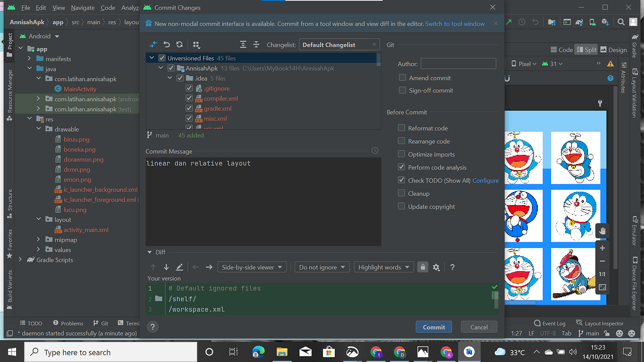Open the Group By icon menu

(x=196, y=45)
